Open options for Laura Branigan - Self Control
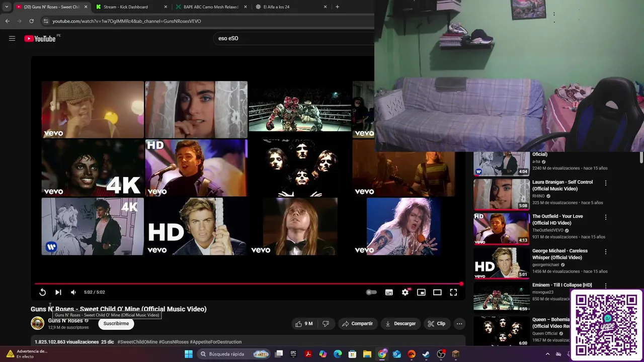The height and width of the screenshot is (362, 644). click(606, 183)
